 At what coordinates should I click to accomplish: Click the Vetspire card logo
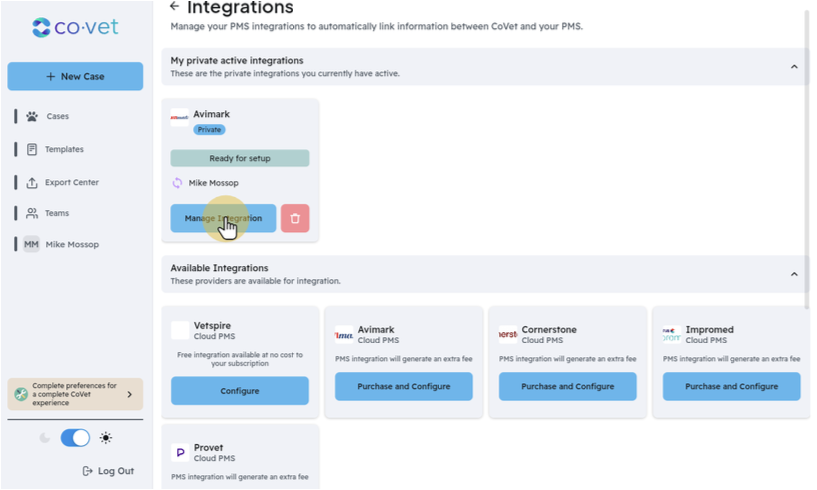coord(180,330)
